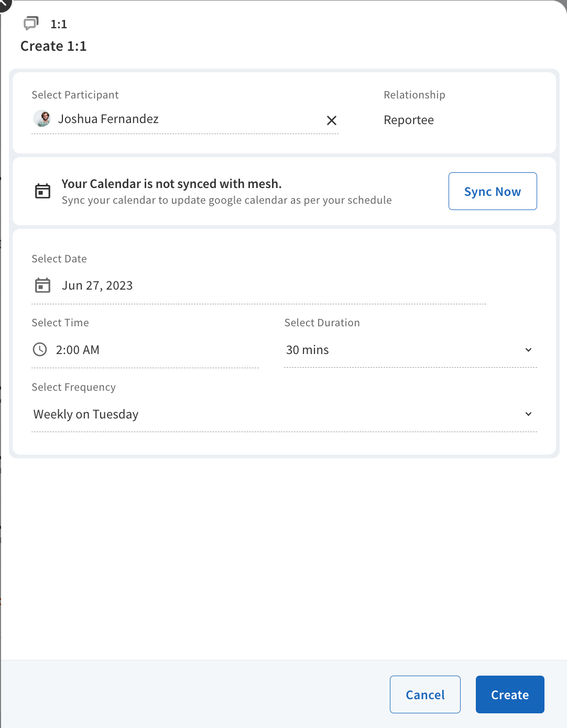
Task: Expand the Select Duration dropdown arrow
Action: 528,350
